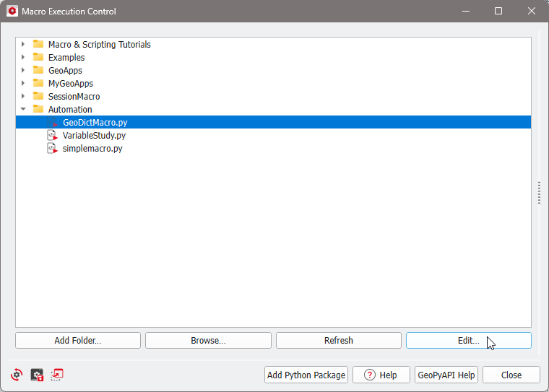Click the SessionMacro folder icon

[38, 96]
